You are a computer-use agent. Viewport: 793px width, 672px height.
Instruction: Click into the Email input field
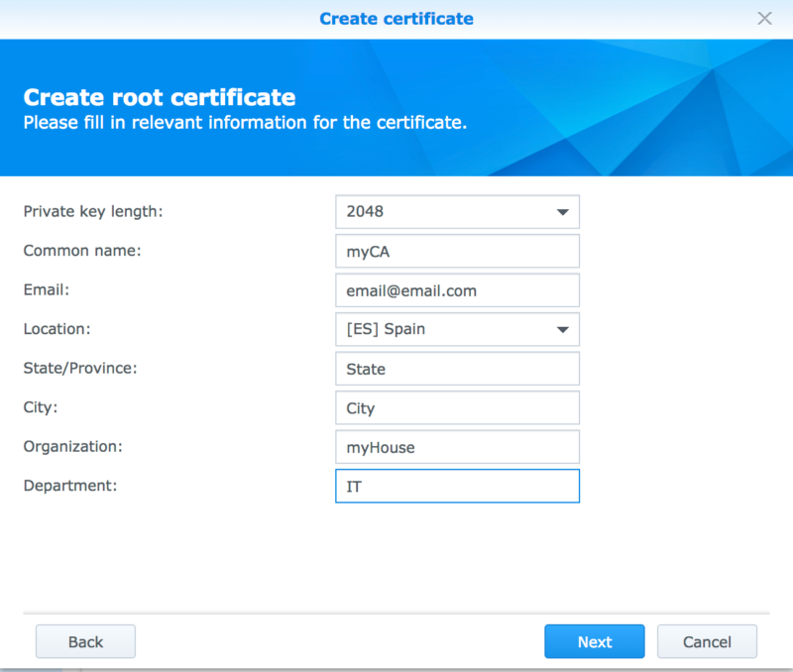coord(457,290)
